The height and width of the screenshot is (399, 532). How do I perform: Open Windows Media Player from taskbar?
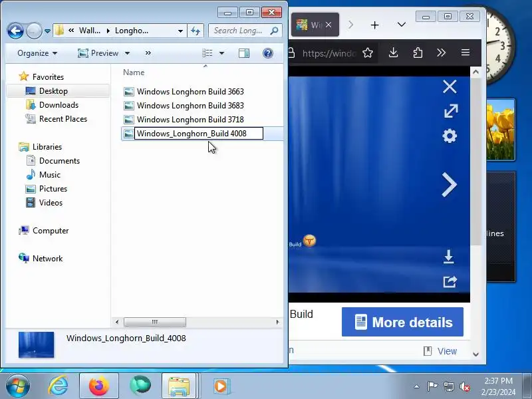coord(221,386)
